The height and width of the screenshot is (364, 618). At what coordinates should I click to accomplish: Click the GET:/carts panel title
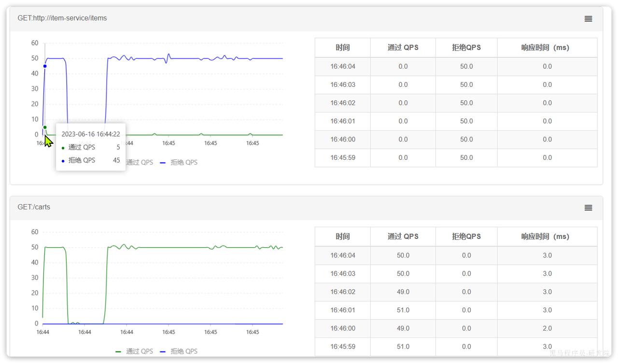point(34,207)
